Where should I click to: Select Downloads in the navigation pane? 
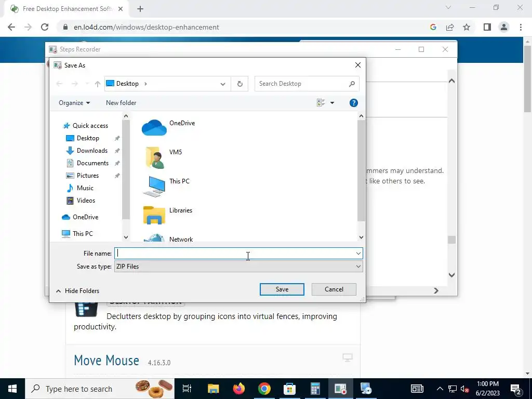[x=87, y=151]
